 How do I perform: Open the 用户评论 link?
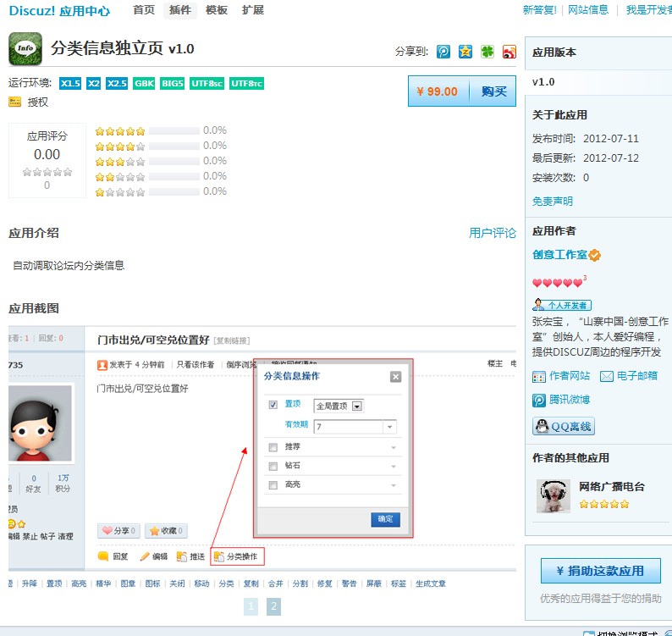tap(492, 233)
